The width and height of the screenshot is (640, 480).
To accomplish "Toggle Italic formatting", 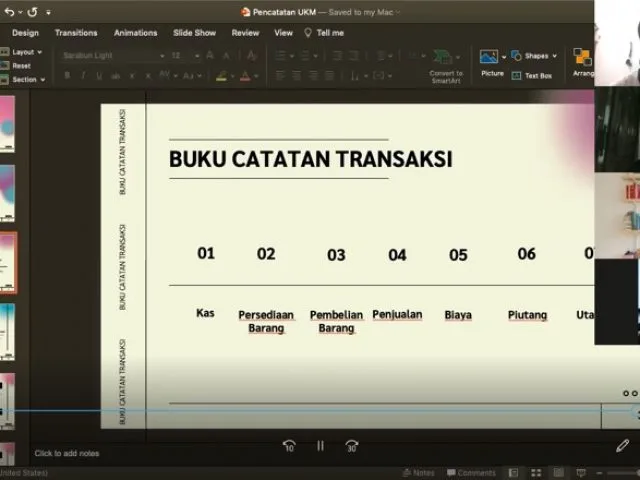I will pyautogui.click(x=84, y=75).
